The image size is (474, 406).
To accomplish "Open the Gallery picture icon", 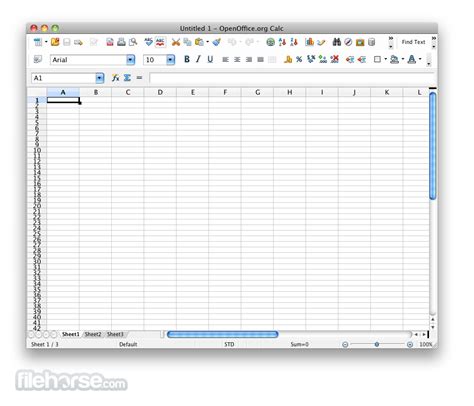I will pyautogui.click(x=360, y=42).
